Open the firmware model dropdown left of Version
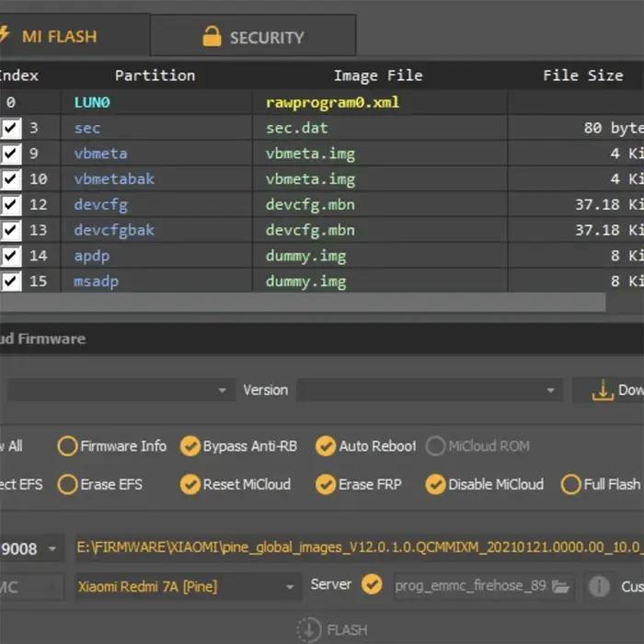This screenshot has width=644, height=644. pos(121,390)
